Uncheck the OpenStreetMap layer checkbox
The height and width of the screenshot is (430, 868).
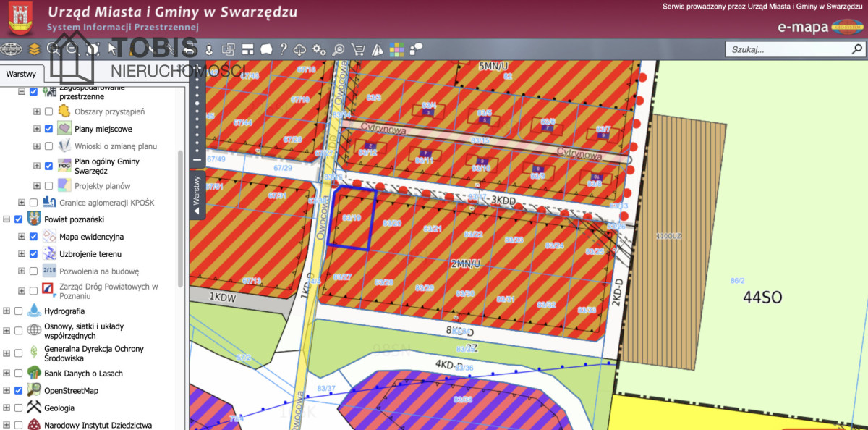point(18,391)
